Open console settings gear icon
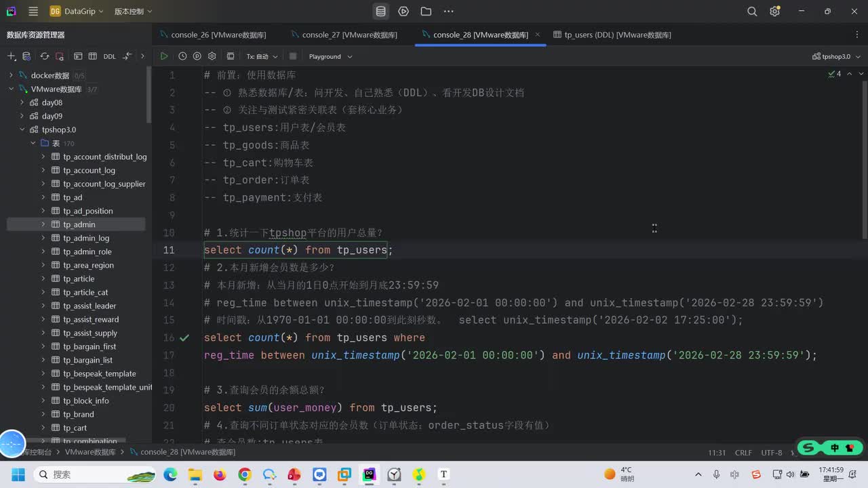868x488 pixels. 212,56
